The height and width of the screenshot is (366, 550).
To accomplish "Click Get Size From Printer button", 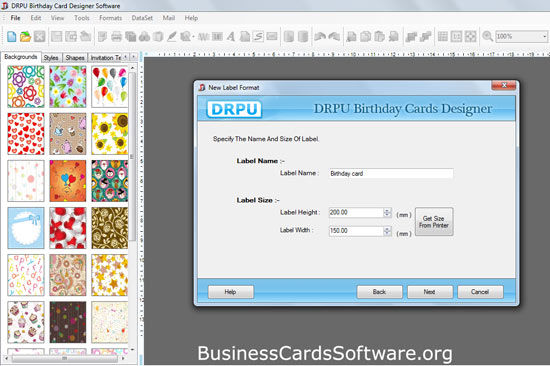I will pos(434,222).
